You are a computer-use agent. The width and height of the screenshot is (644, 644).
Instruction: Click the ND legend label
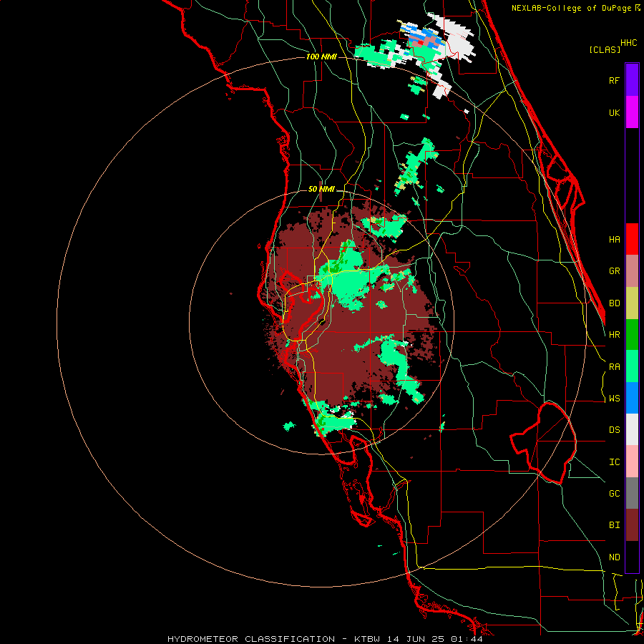(x=614, y=557)
